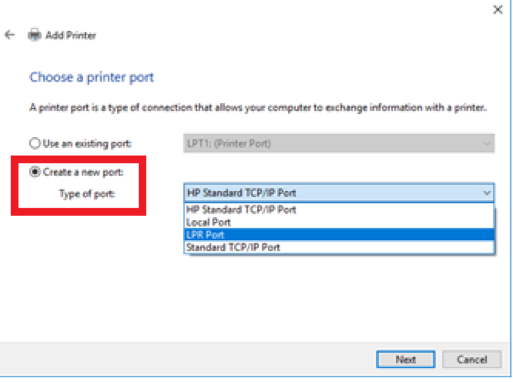
Task: Click the Next button
Action: (406, 359)
